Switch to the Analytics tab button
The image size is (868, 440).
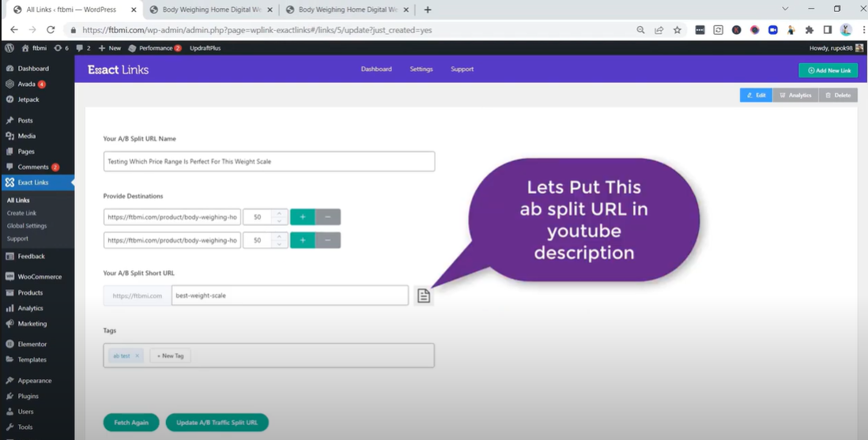(x=795, y=96)
